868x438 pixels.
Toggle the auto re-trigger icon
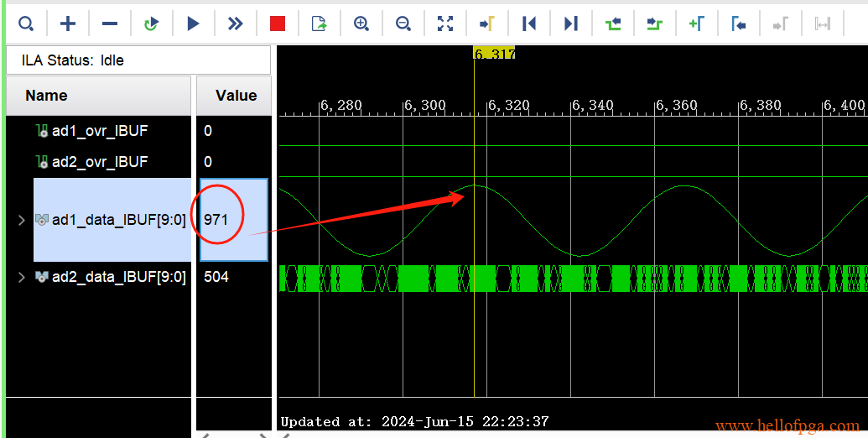pyautogui.click(x=151, y=23)
